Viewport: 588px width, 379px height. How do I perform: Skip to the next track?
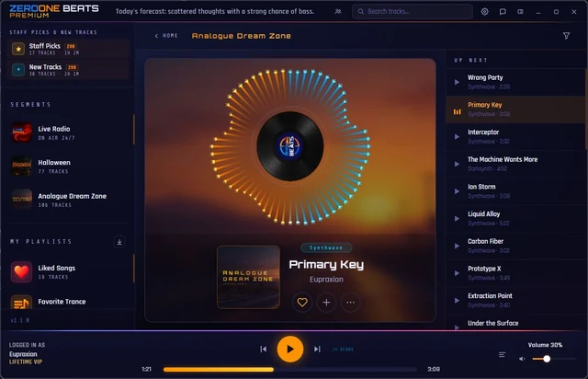pyautogui.click(x=317, y=349)
